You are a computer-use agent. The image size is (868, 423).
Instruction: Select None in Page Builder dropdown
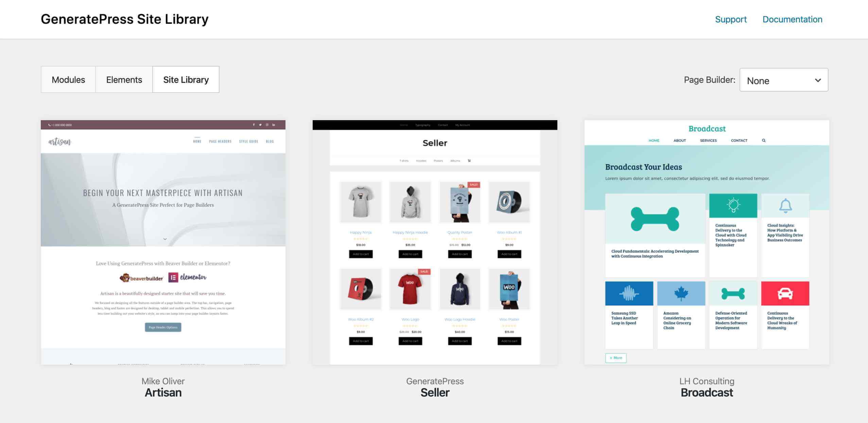point(784,80)
